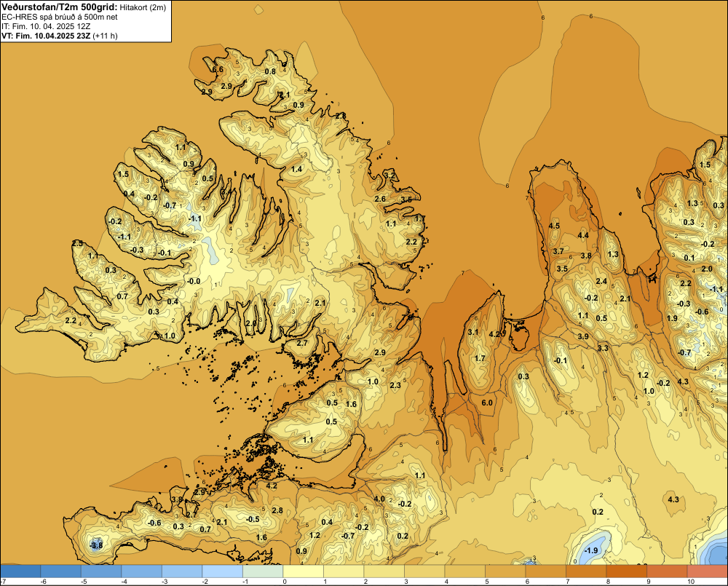Click the -0.5 temperature value on the map

coord(253,520)
